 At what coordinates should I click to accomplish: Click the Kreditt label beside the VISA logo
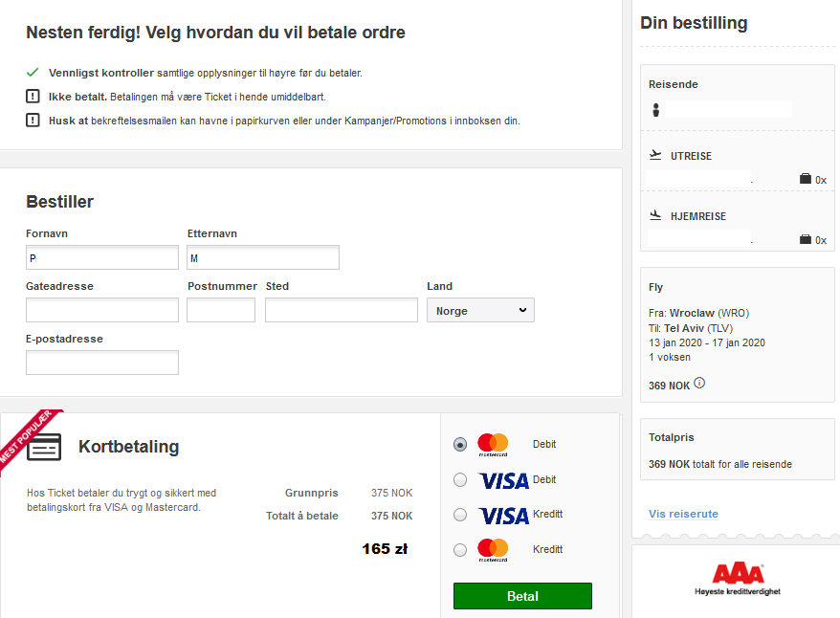(547, 514)
